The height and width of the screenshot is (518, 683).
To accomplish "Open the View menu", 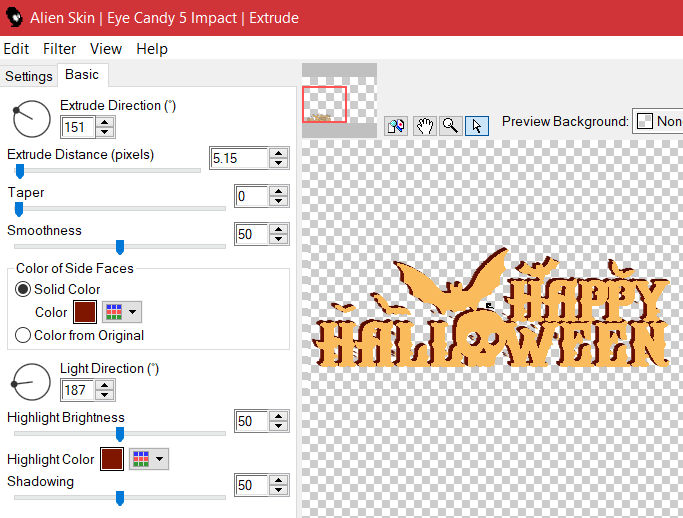I will point(106,48).
